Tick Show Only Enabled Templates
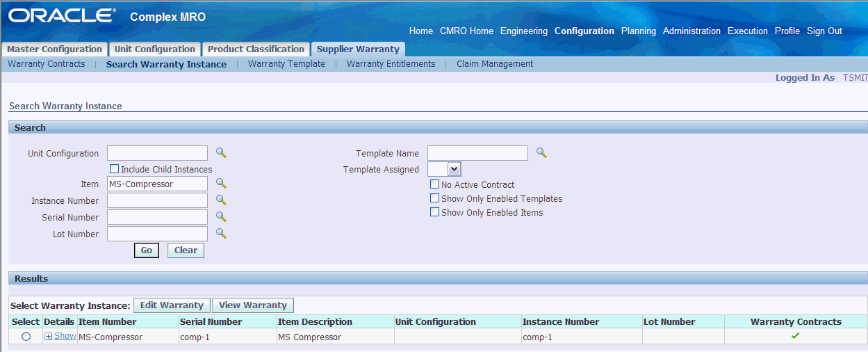Screen dimensions: 868x352 [434, 198]
